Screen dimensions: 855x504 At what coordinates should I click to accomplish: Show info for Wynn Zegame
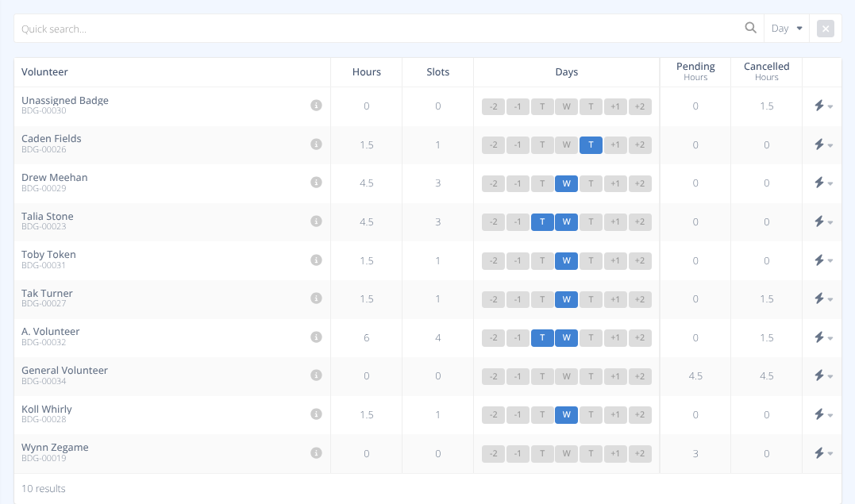click(316, 453)
